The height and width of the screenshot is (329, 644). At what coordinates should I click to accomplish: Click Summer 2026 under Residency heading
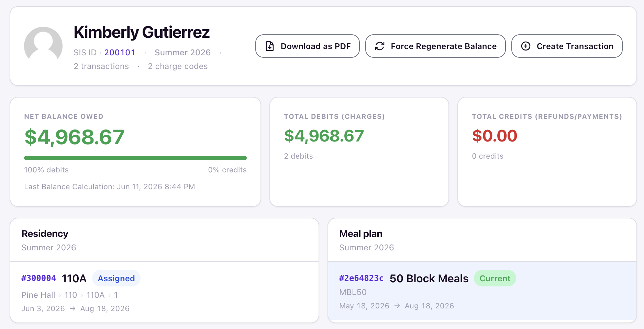[x=49, y=248]
